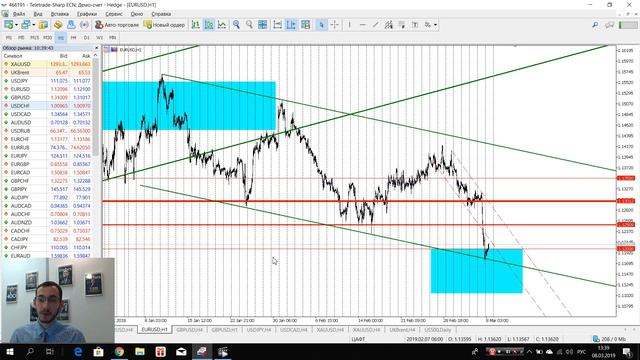
Task: Select the D1 timeframe button
Action: point(87,38)
